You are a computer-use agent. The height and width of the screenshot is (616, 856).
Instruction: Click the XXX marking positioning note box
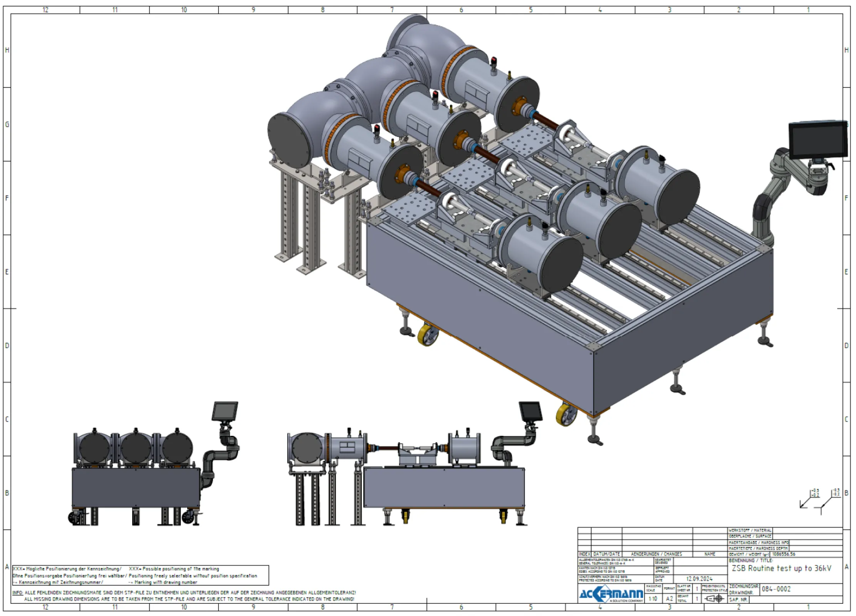141,575
